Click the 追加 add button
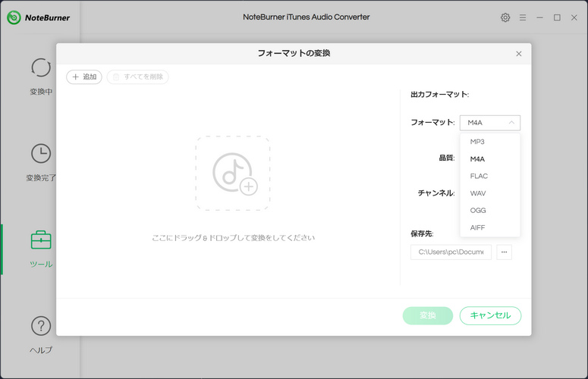The width and height of the screenshot is (588, 379). pos(84,77)
